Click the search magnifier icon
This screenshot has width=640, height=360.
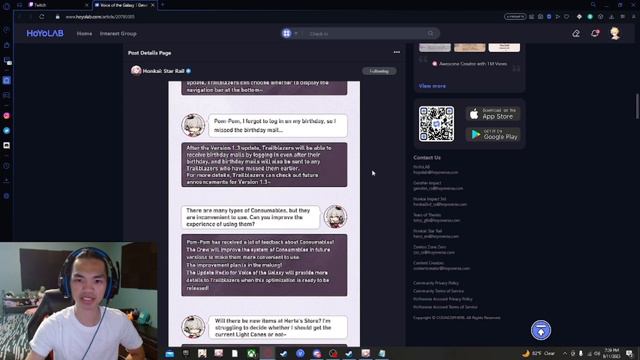[431, 33]
